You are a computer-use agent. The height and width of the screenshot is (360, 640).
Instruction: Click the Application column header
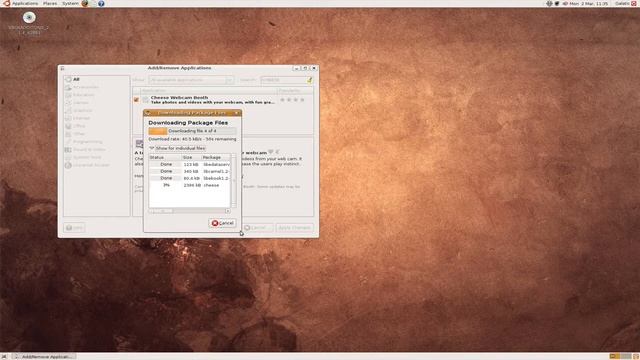[209, 91]
